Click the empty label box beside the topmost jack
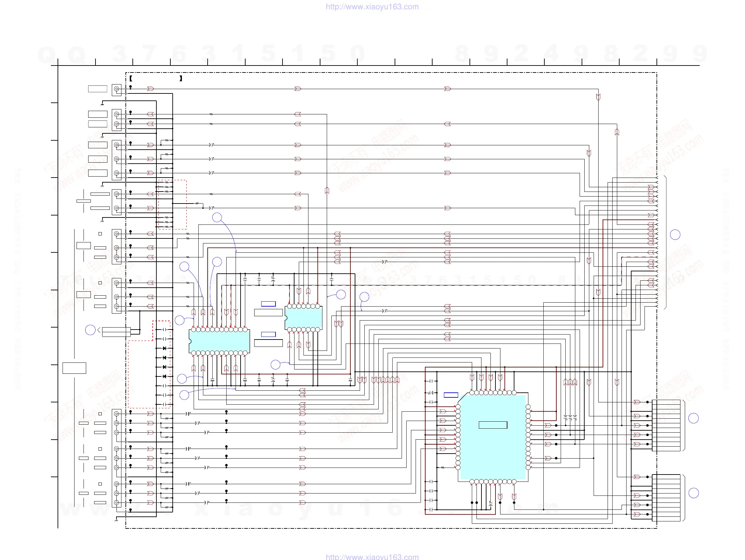 coord(98,89)
